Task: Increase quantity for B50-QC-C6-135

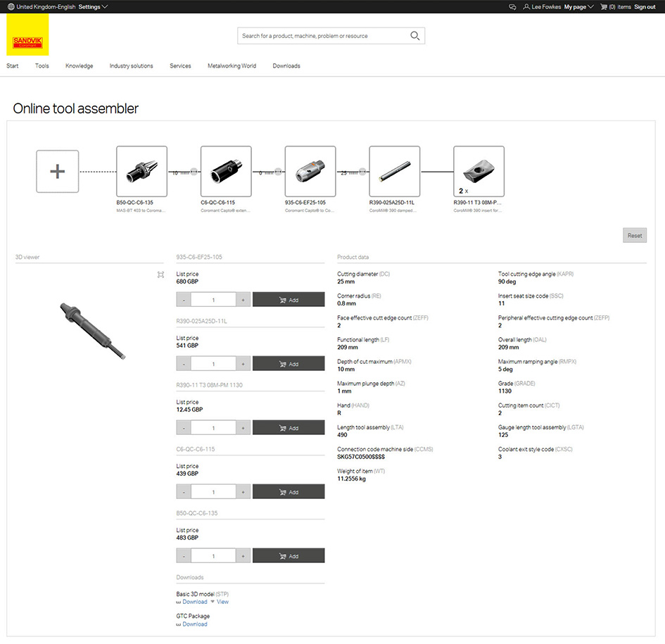Action: (x=243, y=556)
